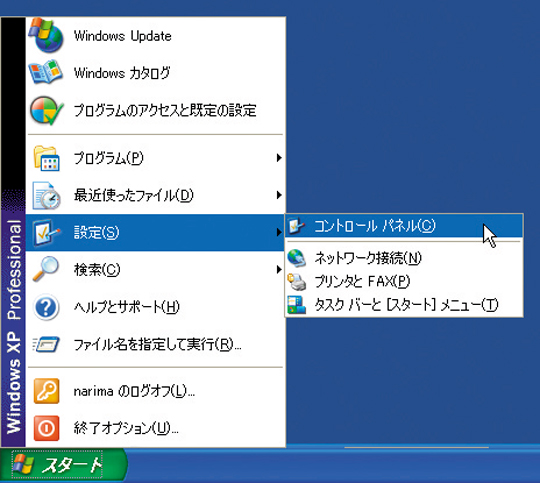Open タスク バーと [スタート] メニュー(T)

point(404,305)
